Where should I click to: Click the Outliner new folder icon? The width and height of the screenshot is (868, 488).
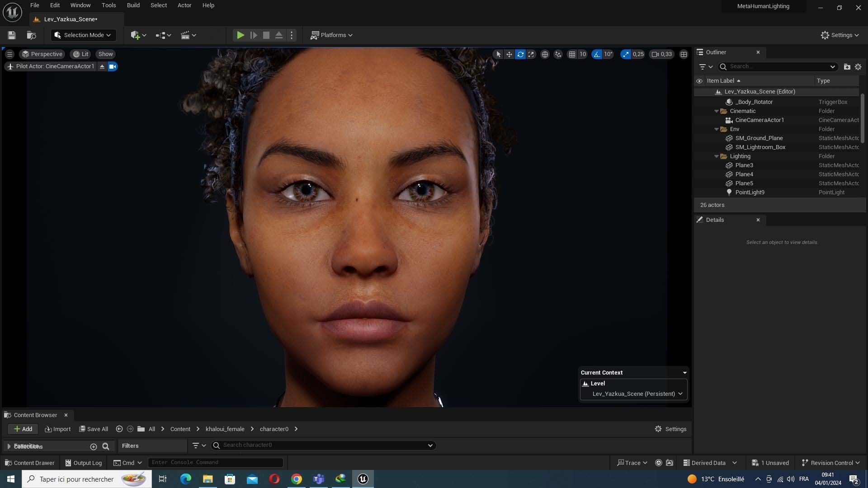pyautogui.click(x=847, y=66)
